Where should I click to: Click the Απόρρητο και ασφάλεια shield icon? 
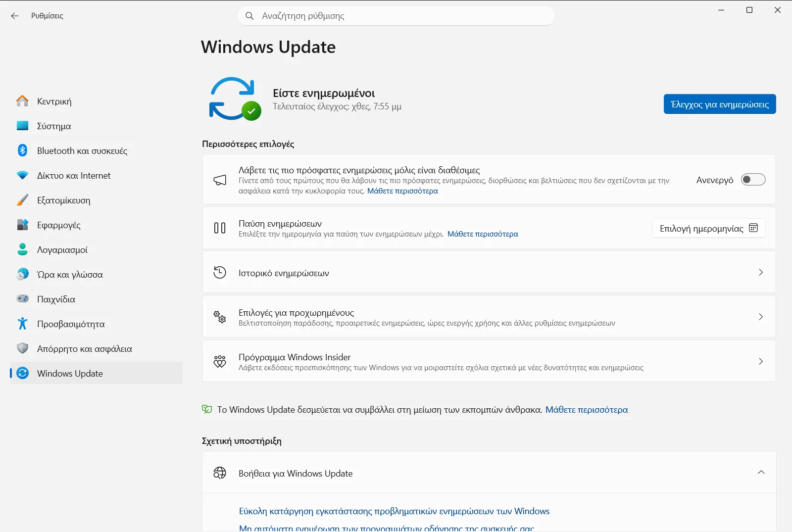(x=22, y=348)
